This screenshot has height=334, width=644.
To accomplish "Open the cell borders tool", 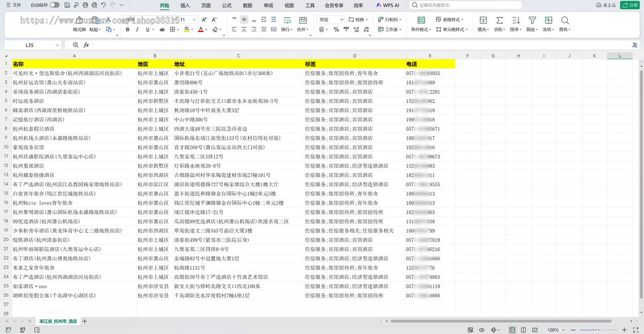I will (x=173, y=30).
